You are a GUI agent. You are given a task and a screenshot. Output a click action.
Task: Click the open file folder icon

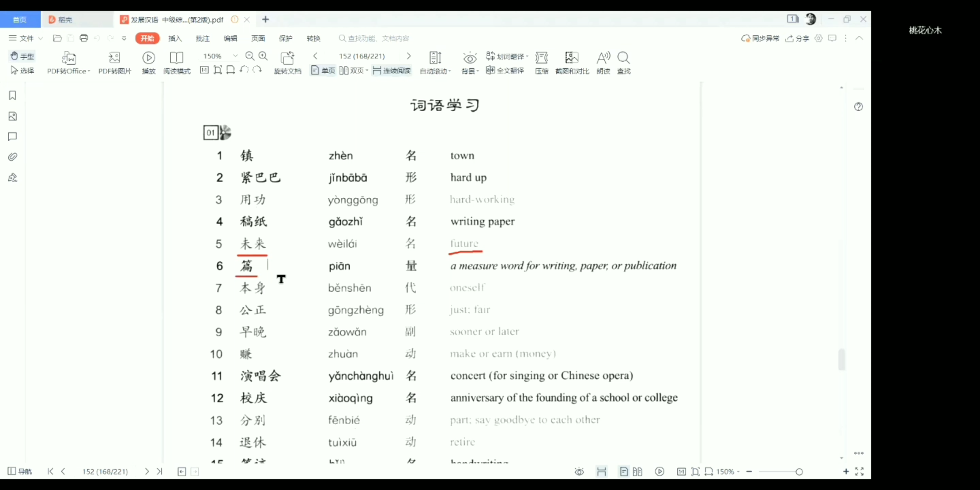pyautogui.click(x=57, y=38)
